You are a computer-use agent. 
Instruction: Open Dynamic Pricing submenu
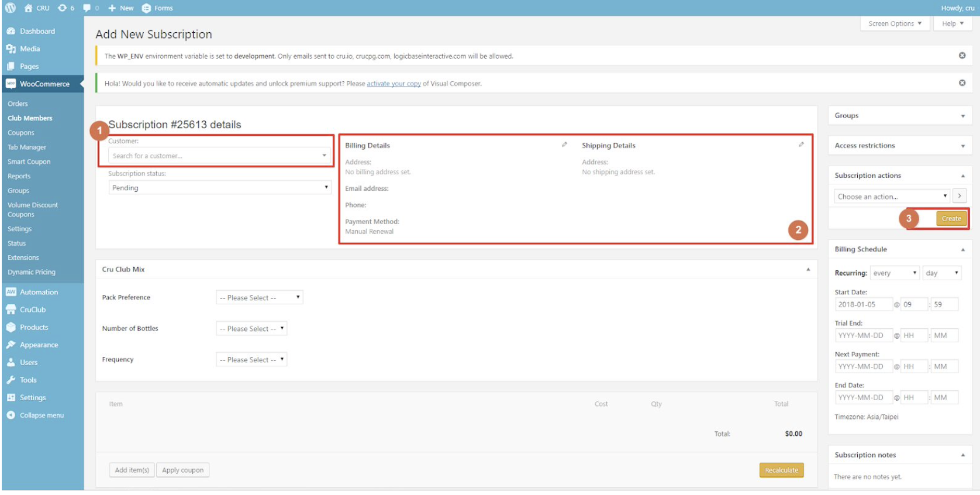click(32, 272)
